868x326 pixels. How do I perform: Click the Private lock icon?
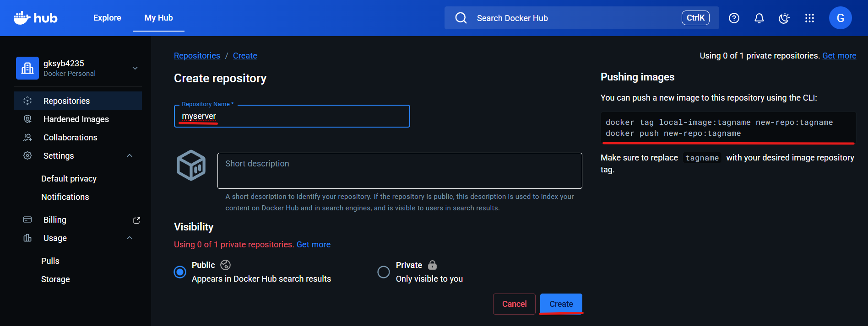click(432, 265)
